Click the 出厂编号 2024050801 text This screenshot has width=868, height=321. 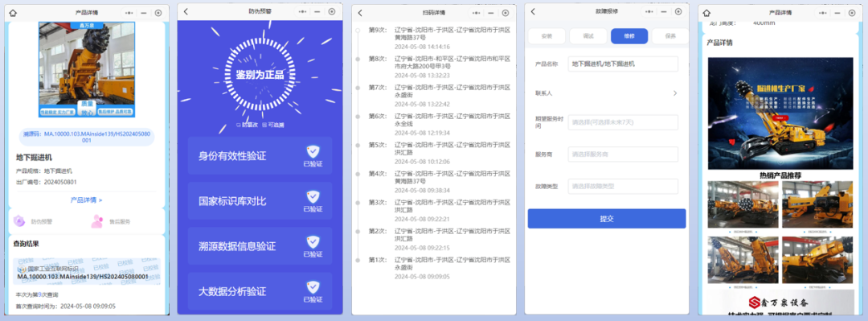[x=47, y=182]
